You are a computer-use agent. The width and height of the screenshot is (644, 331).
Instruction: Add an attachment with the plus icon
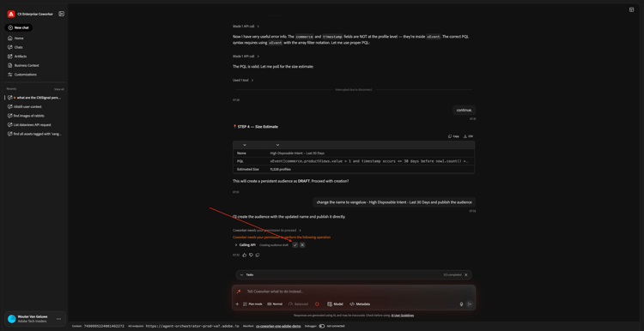(237, 304)
